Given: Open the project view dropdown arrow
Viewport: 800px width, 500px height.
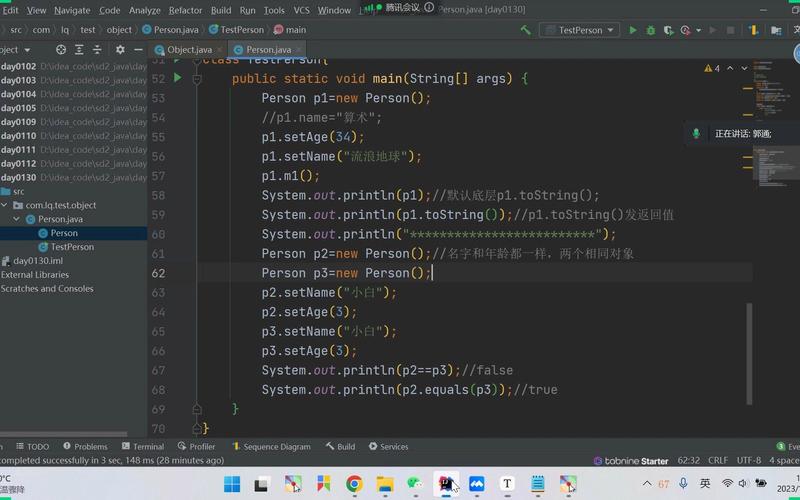Looking at the screenshot, I should (x=28, y=50).
